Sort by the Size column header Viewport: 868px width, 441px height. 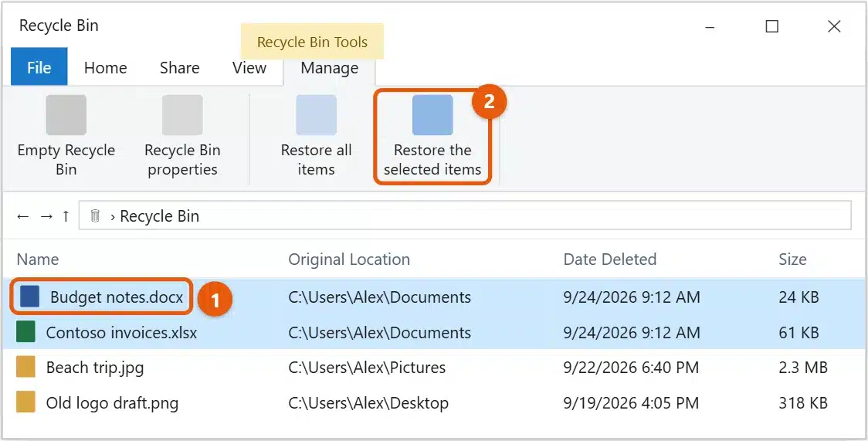tap(792, 259)
